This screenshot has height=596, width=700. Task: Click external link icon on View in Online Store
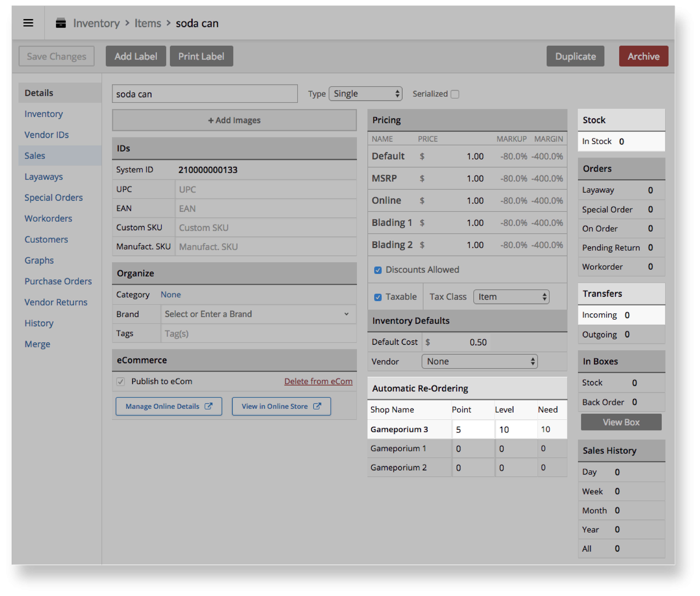(x=317, y=406)
